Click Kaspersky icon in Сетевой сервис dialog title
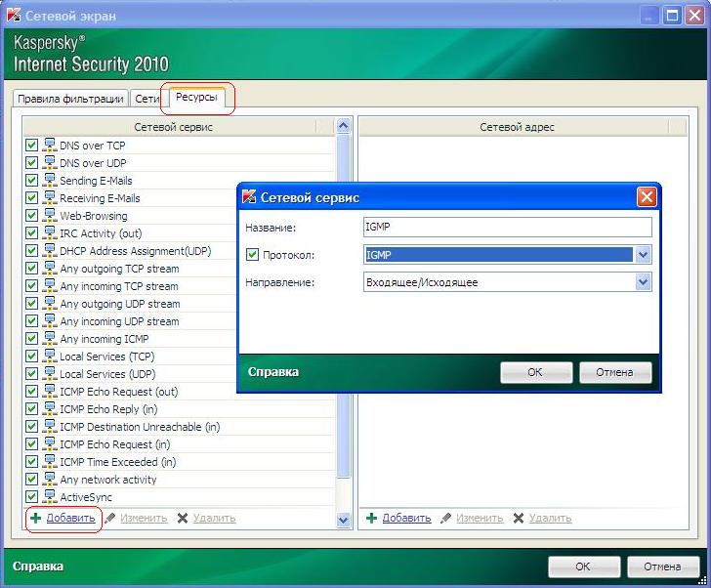Viewport: 711px width, 588px height. tap(249, 196)
